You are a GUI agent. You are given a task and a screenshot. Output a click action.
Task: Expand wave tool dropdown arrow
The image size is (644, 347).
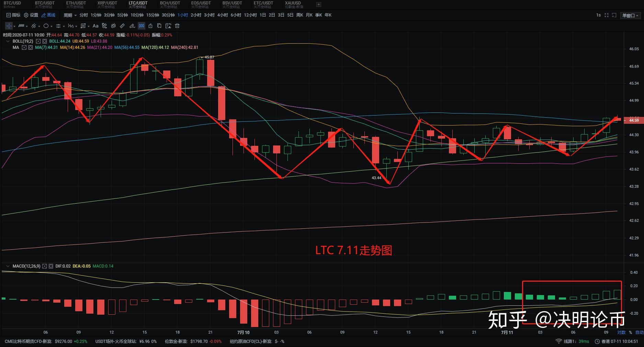click(x=76, y=26)
